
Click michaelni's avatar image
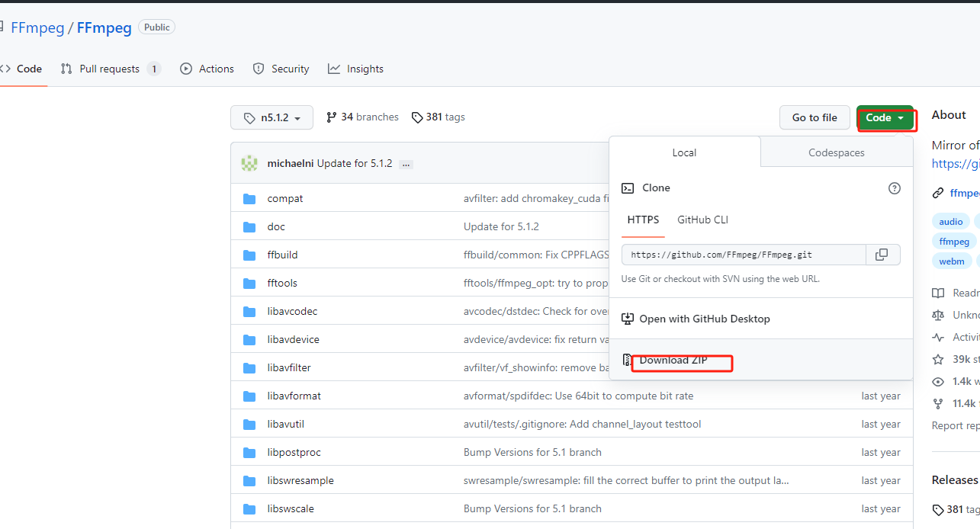point(249,163)
